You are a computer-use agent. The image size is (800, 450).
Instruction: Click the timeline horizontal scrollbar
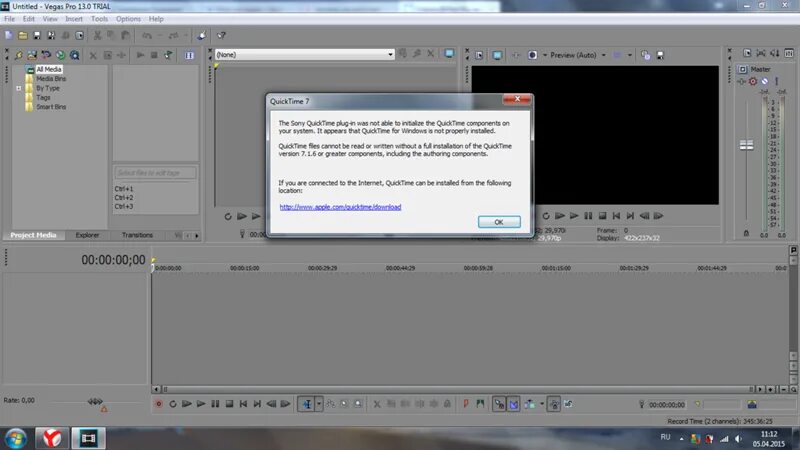click(x=458, y=389)
